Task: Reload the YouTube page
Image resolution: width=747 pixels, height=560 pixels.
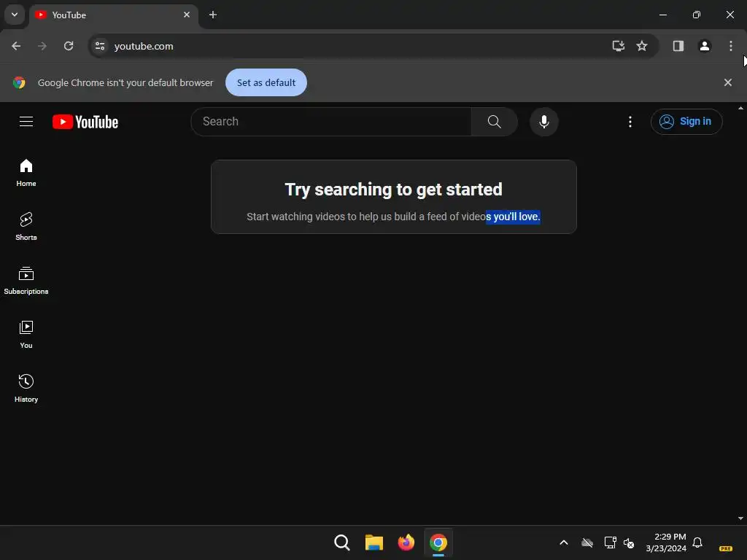Action: coord(69,46)
